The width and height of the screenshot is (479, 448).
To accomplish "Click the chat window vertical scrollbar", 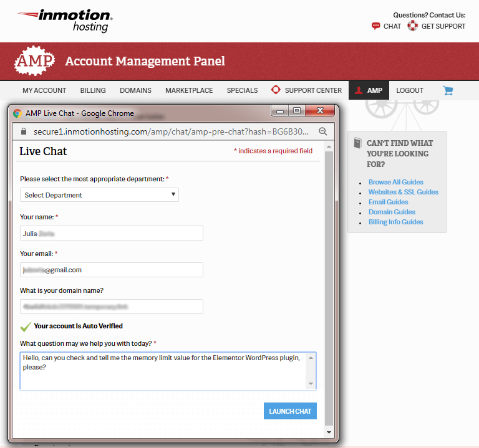I will coord(329,288).
